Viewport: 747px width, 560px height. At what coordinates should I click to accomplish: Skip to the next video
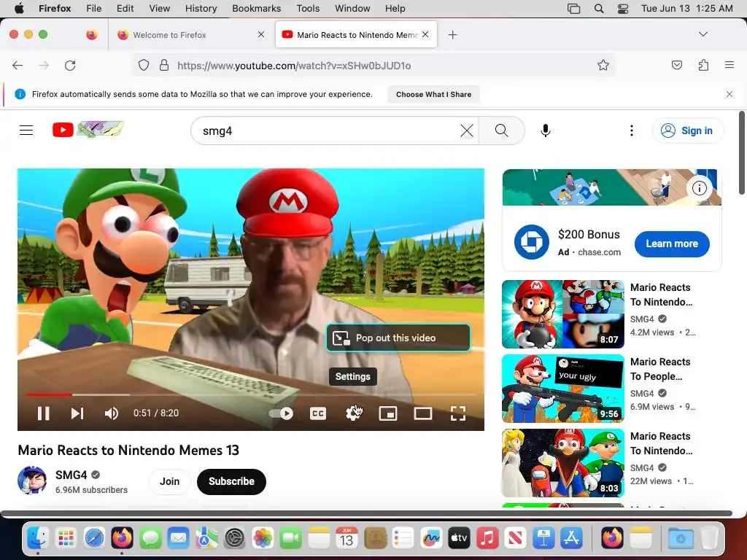77,413
